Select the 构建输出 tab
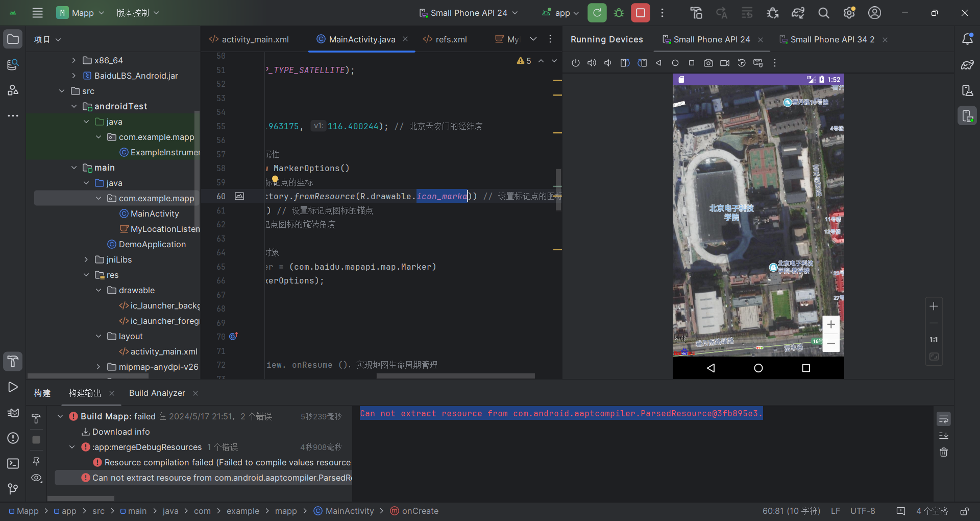The width and height of the screenshot is (980, 521). click(85, 393)
